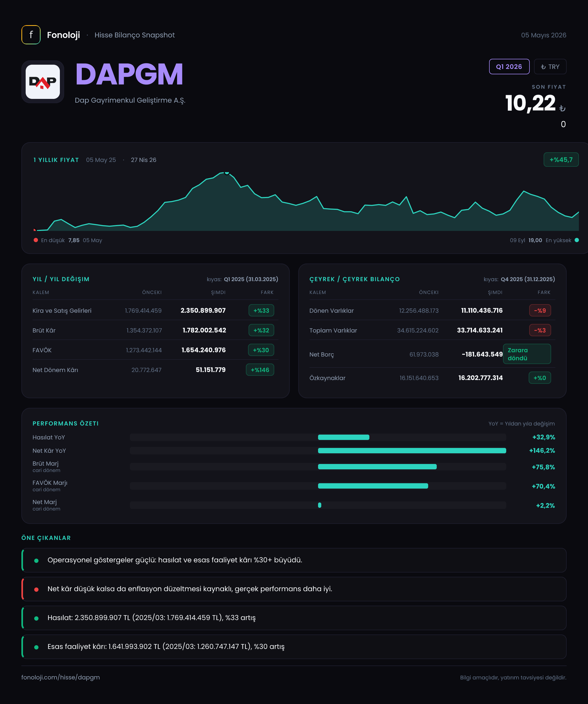Click 'Q4 2025 (31.12.2025)' comparison label

pyautogui.click(x=528, y=279)
